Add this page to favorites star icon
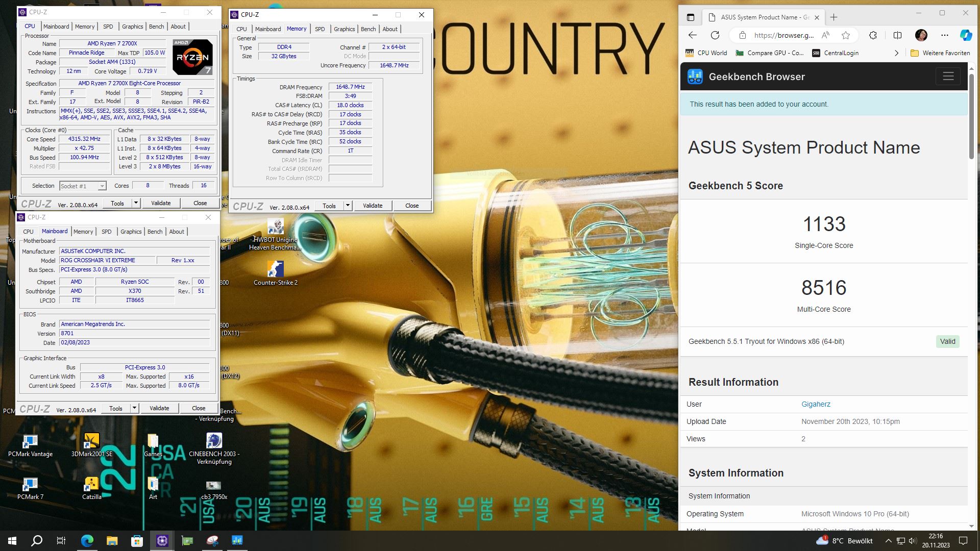Viewport: 980px width, 551px height. pyautogui.click(x=846, y=35)
